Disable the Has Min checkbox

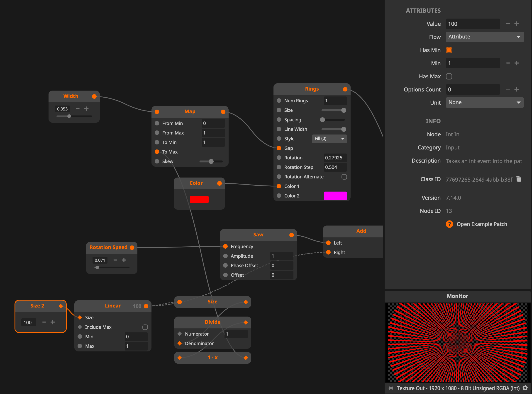[449, 50]
